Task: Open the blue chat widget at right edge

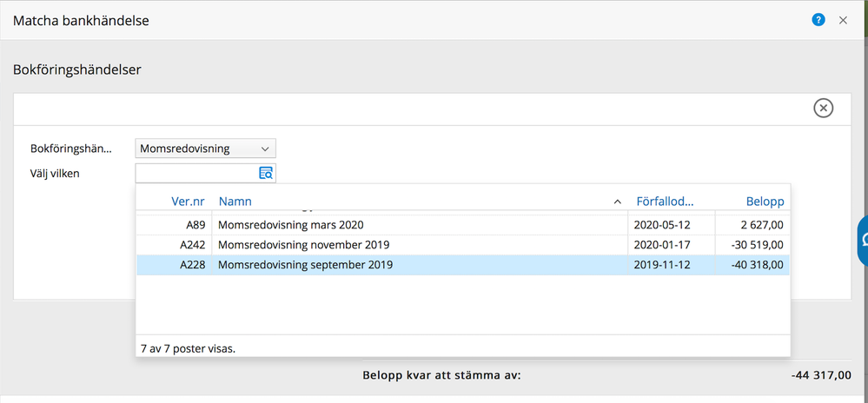Action: [863, 241]
